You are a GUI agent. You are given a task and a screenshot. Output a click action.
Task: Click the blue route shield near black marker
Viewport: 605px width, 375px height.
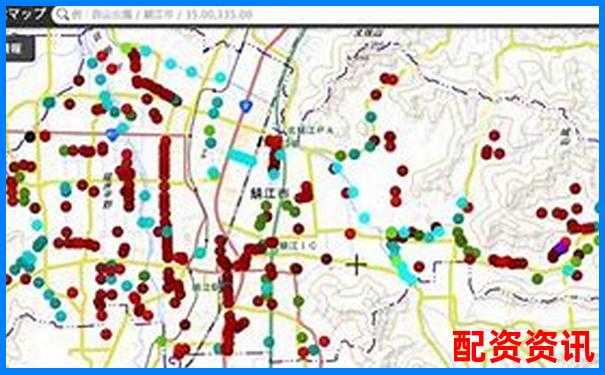tap(112, 135)
